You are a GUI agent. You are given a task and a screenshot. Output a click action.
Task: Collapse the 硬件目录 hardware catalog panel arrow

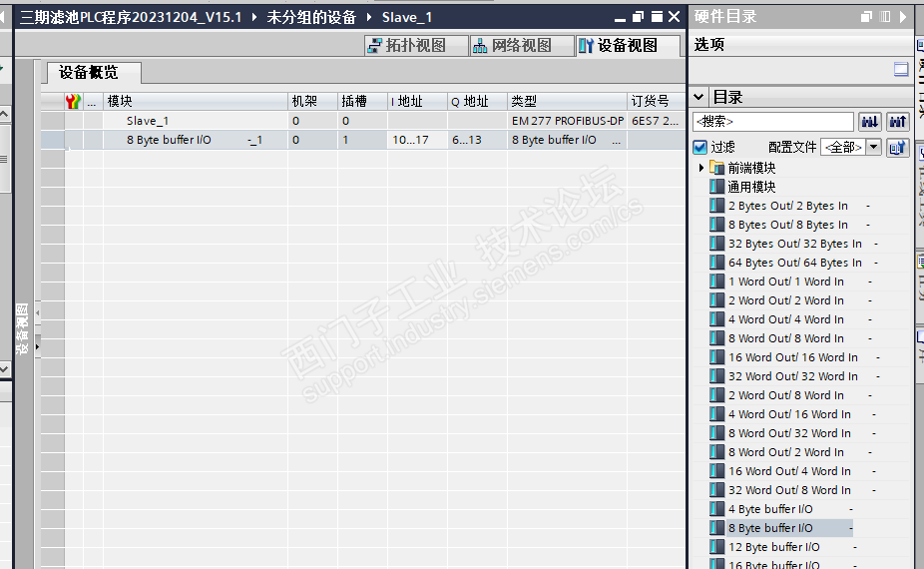coord(903,17)
